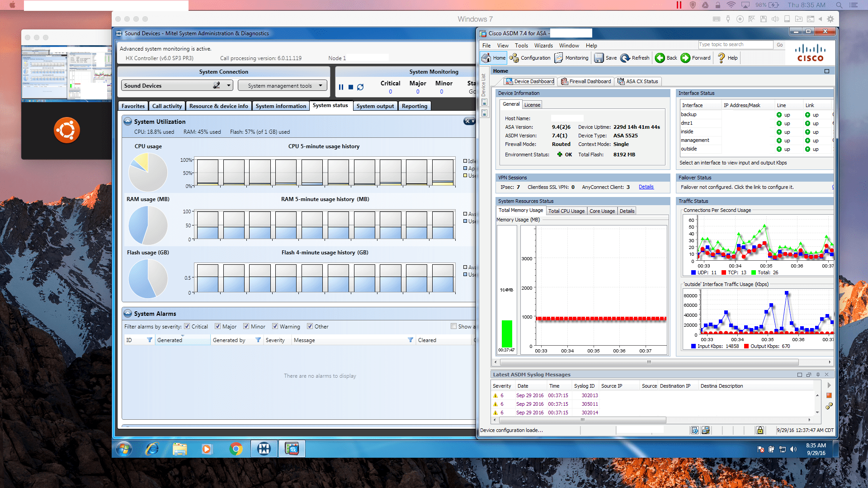The height and width of the screenshot is (488, 868).
Task: Open the Core Usage tab
Action: click(602, 211)
